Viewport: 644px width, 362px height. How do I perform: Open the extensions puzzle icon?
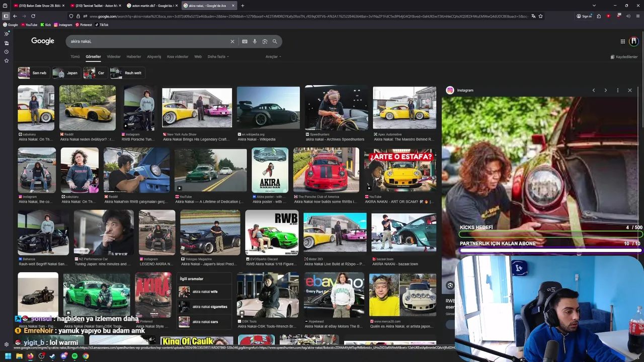(x=599, y=16)
